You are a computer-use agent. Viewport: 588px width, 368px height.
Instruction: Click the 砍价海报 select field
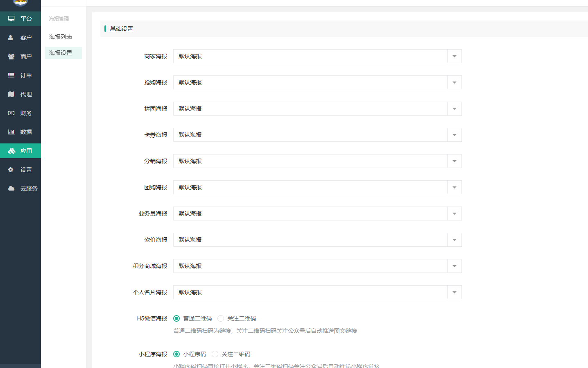[317, 240]
